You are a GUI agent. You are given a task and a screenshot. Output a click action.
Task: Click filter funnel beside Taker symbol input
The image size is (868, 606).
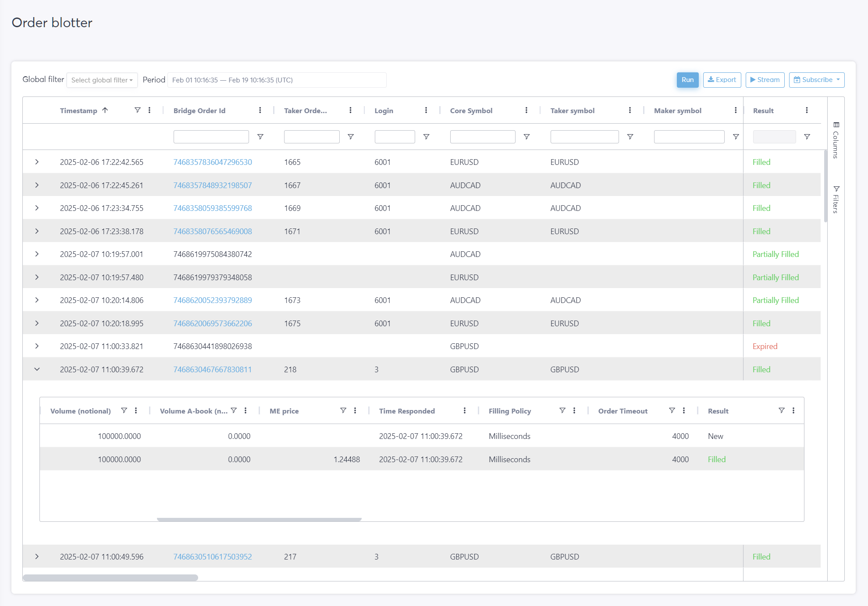coord(630,137)
